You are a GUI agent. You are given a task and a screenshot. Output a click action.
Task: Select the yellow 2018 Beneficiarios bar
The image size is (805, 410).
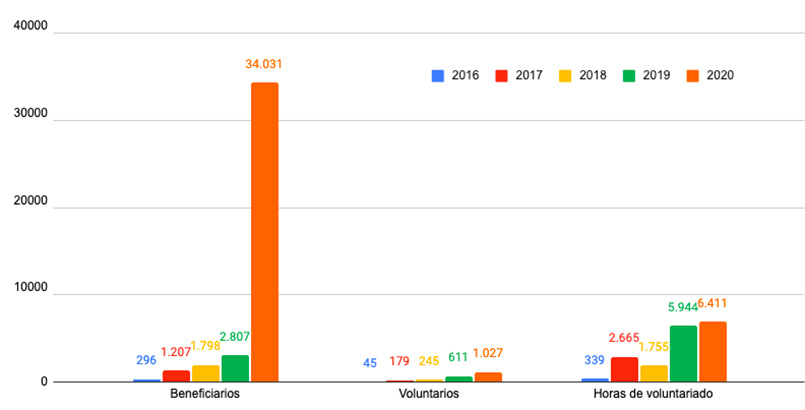(206, 373)
